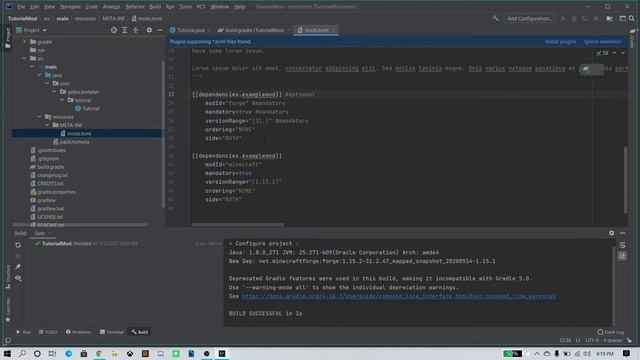The image size is (640, 360).
Task: Collapse the java folder
Action: point(40,75)
